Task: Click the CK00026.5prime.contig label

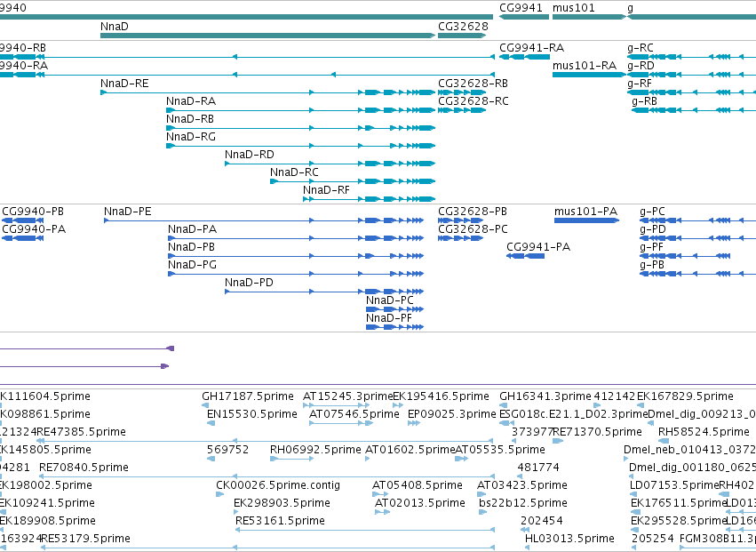Action: click(278, 485)
